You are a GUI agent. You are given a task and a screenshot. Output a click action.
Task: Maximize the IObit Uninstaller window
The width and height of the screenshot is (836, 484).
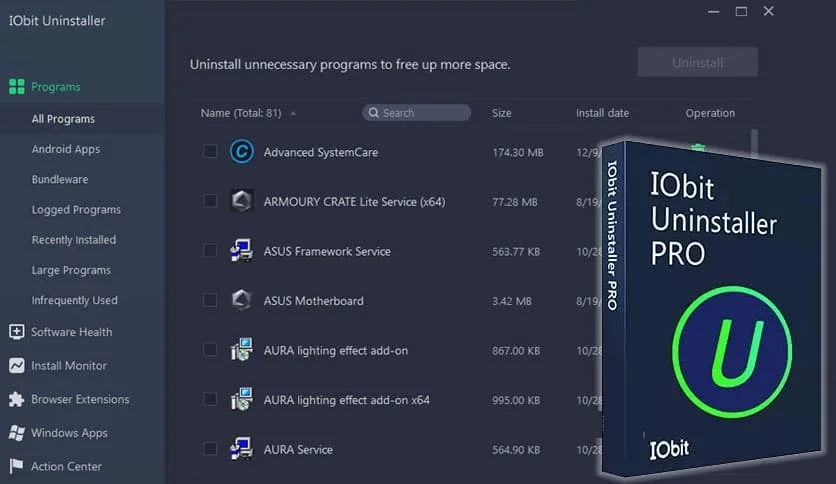pyautogui.click(x=741, y=11)
